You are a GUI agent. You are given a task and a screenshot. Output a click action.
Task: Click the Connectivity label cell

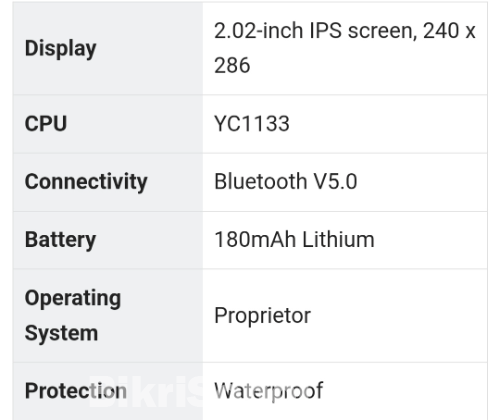108,182
